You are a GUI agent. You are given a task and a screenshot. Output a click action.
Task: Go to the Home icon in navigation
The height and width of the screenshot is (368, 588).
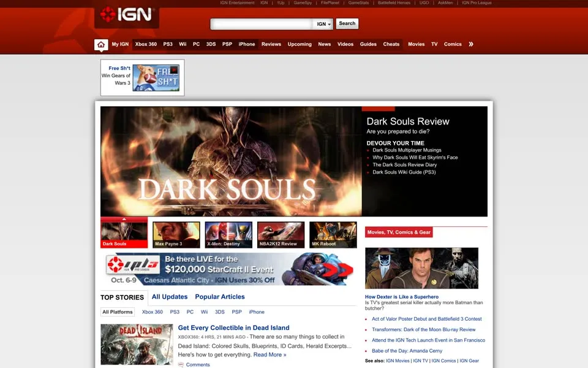101,45
